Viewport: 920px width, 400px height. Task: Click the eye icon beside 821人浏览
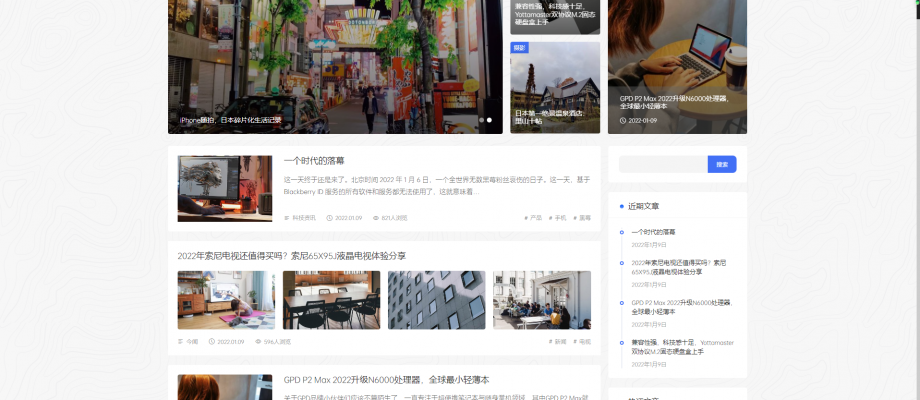tap(376, 218)
